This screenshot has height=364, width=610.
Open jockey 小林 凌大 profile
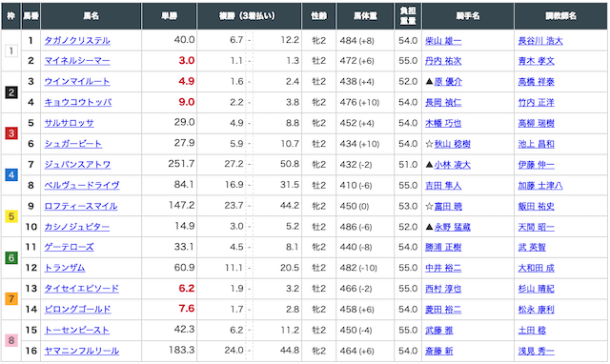pos(452,165)
